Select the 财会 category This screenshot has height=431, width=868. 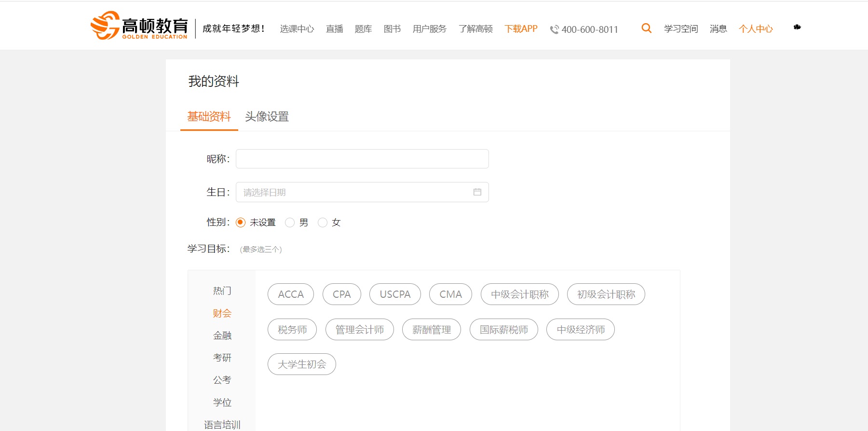tap(222, 313)
